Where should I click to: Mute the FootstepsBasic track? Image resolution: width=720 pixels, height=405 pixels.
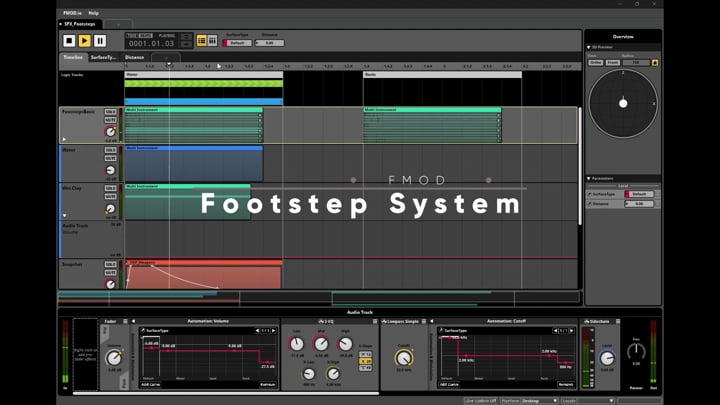(110, 120)
